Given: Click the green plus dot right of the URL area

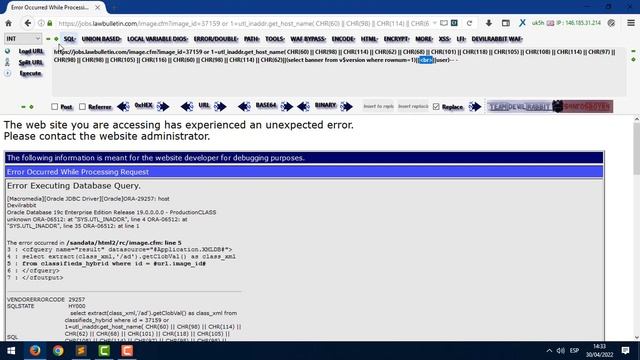Looking at the screenshot, I should coord(633,60).
